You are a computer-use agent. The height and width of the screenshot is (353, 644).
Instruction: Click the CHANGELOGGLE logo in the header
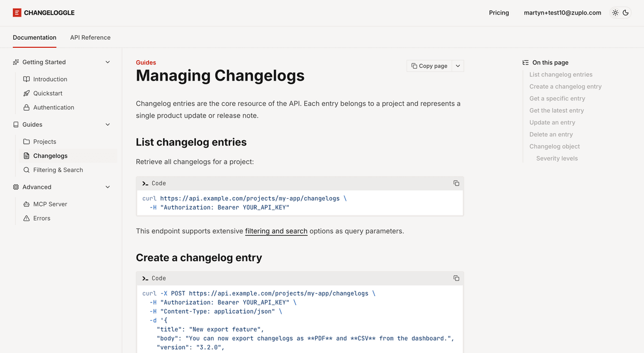click(x=43, y=12)
